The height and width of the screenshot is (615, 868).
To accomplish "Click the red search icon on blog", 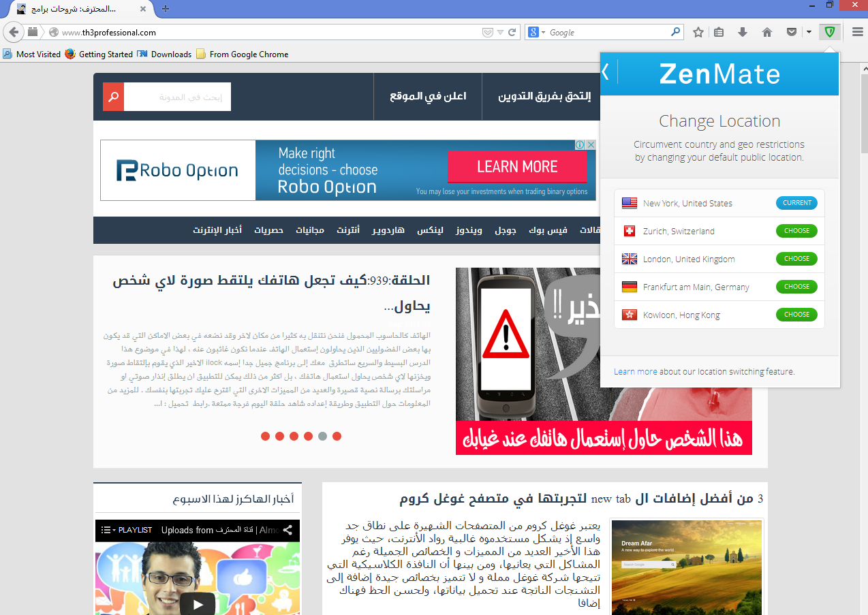I will coord(113,97).
